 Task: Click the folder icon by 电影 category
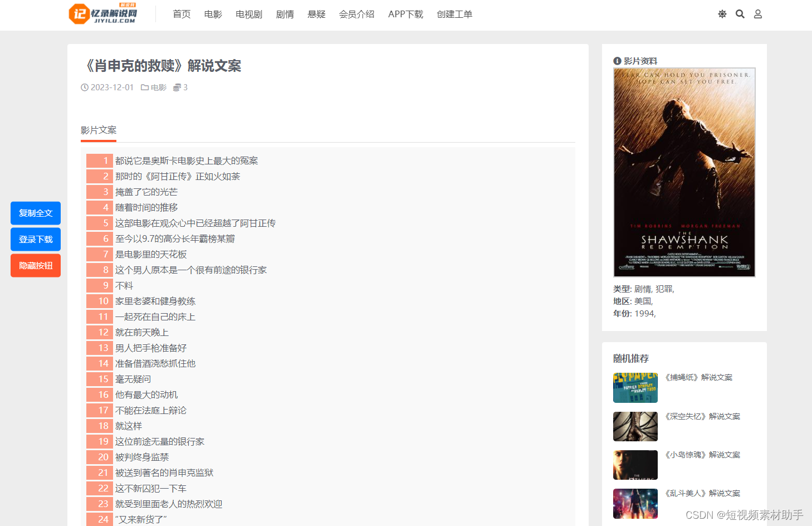[x=145, y=87]
